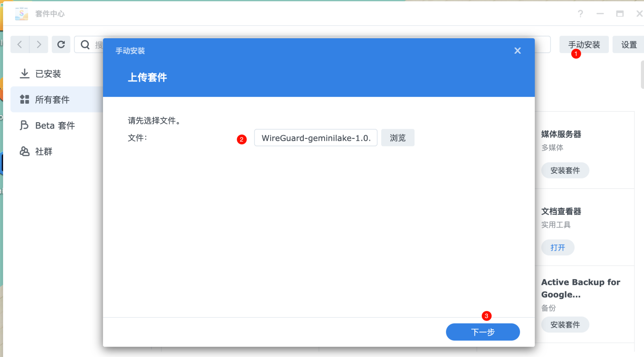Close the 手动安装 dialog

[517, 51]
